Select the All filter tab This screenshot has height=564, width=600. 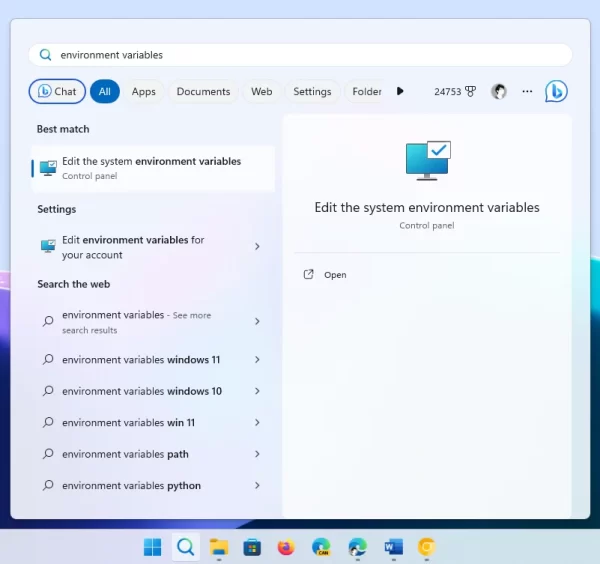105,91
